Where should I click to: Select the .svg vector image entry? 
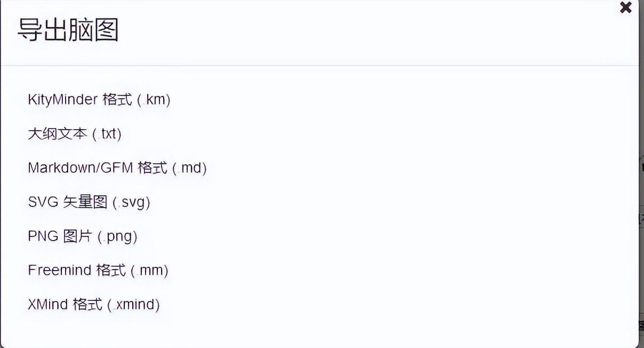pos(89,202)
